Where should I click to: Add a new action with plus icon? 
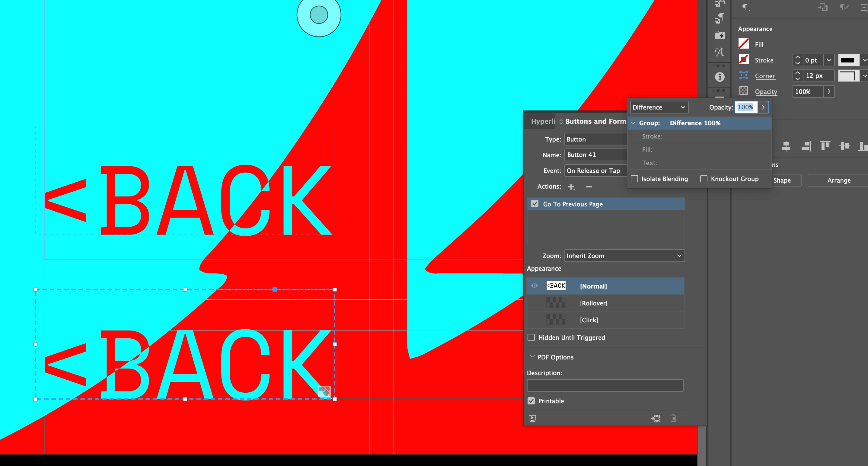571,187
